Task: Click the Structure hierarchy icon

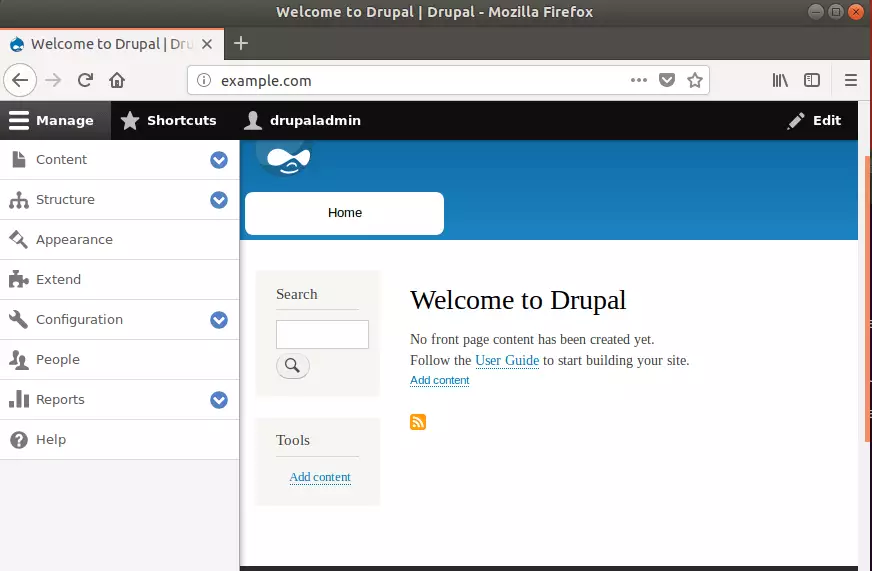Action: point(18,200)
